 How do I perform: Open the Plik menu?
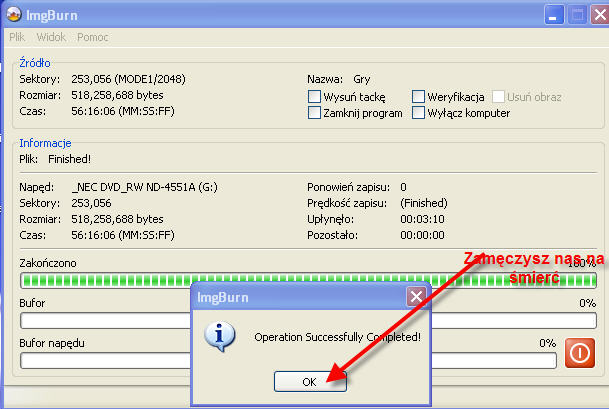click(17, 37)
